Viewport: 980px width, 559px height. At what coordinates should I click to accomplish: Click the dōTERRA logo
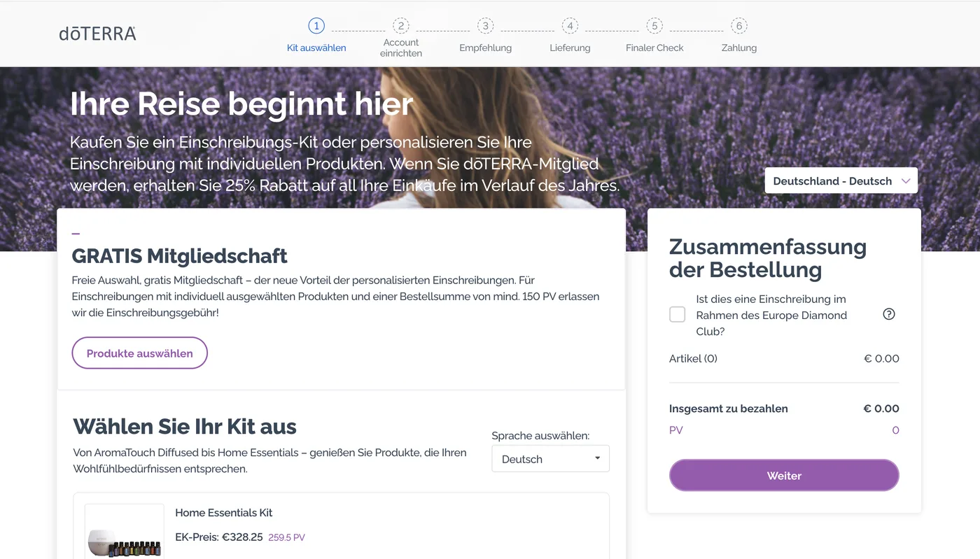point(97,33)
